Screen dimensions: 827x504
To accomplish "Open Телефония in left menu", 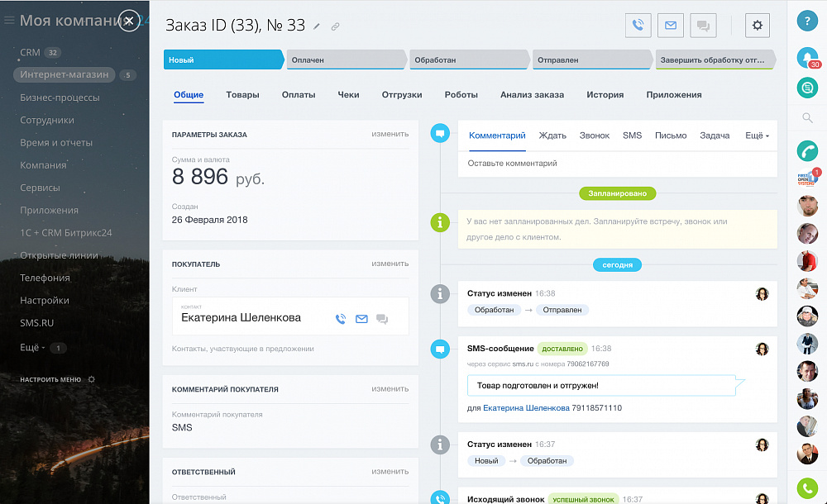I will pos(45,278).
